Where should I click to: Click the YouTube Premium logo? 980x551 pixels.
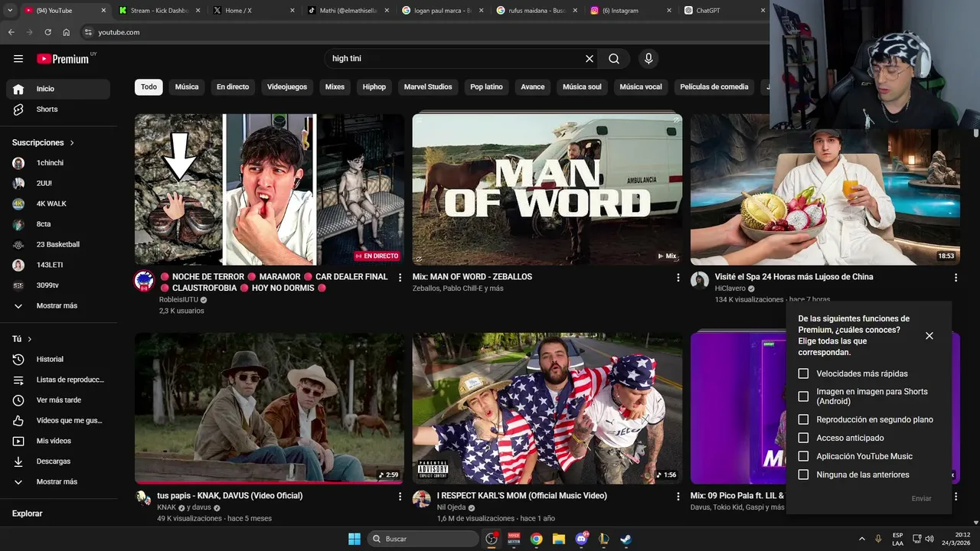coord(63,59)
